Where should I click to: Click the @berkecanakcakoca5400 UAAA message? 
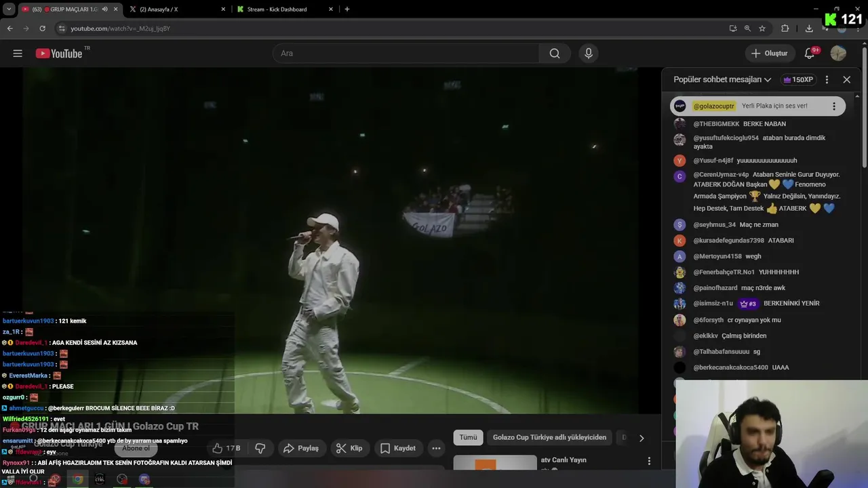point(741,367)
